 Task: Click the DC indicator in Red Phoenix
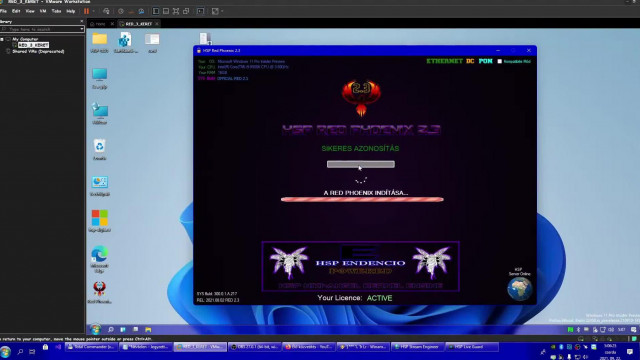coord(470,61)
